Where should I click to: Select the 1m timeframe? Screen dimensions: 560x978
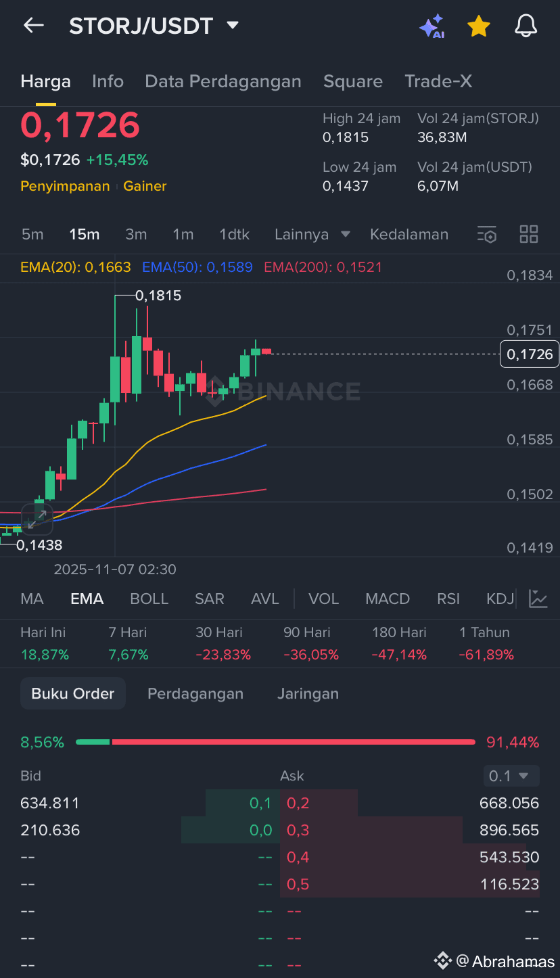(x=183, y=235)
